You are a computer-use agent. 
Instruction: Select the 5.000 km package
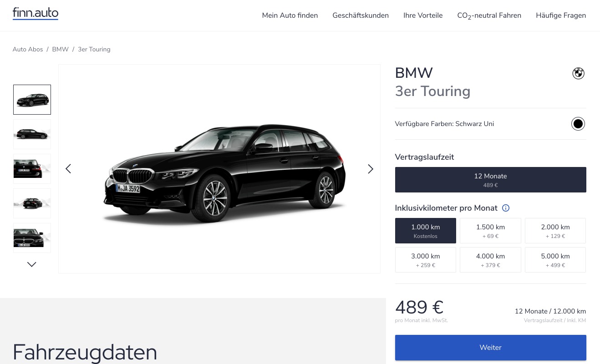pyautogui.click(x=555, y=260)
